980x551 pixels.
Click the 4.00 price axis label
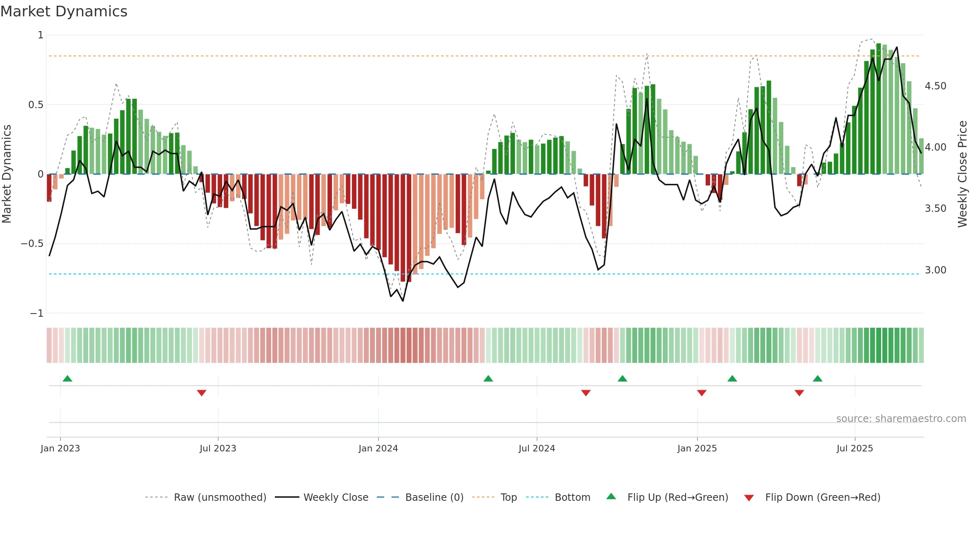tap(935, 147)
